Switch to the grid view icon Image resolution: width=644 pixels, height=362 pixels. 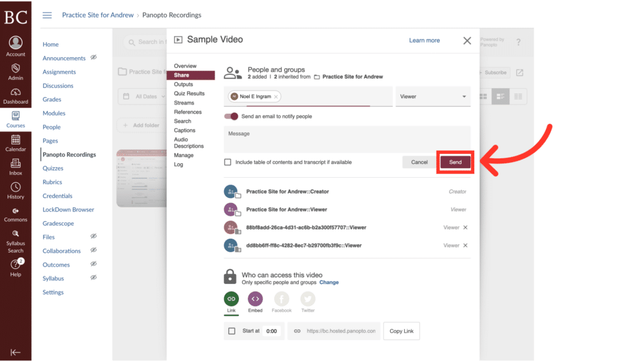[484, 96]
